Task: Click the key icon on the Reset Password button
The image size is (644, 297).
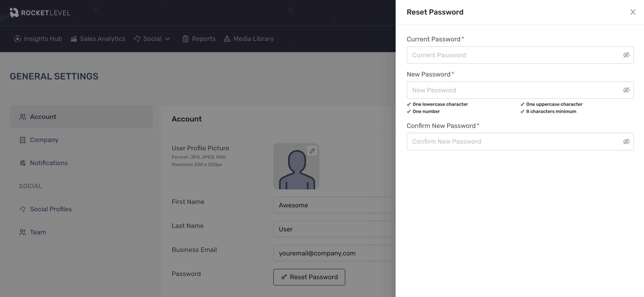Action: point(284,277)
